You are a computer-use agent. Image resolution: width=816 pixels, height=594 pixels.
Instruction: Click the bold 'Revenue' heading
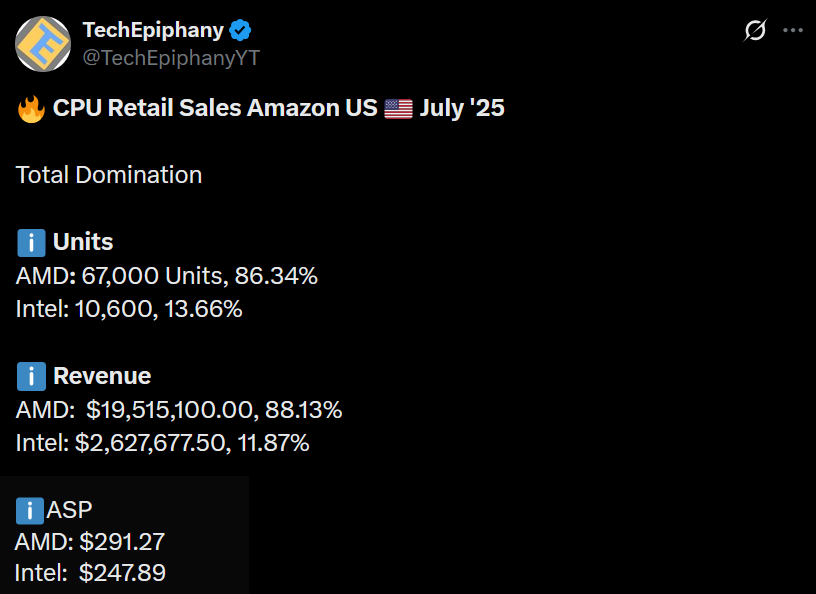[x=102, y=377]
